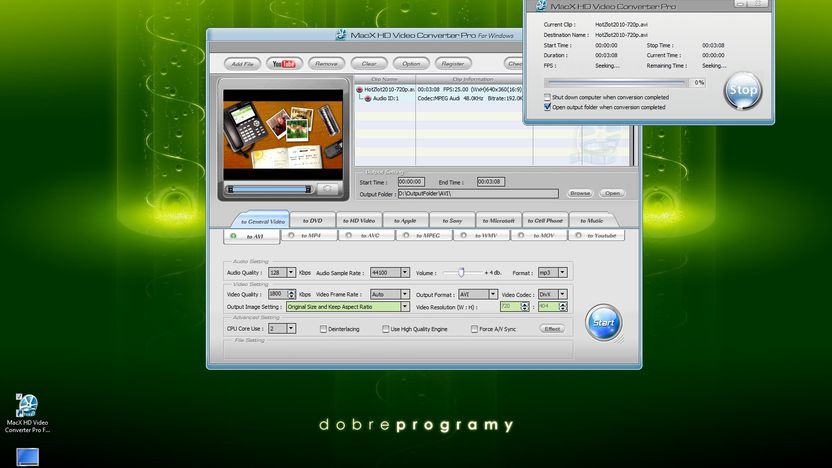Open the blue icon below the desktop shortcut
832x468 pixels.
tap(28, 457)
